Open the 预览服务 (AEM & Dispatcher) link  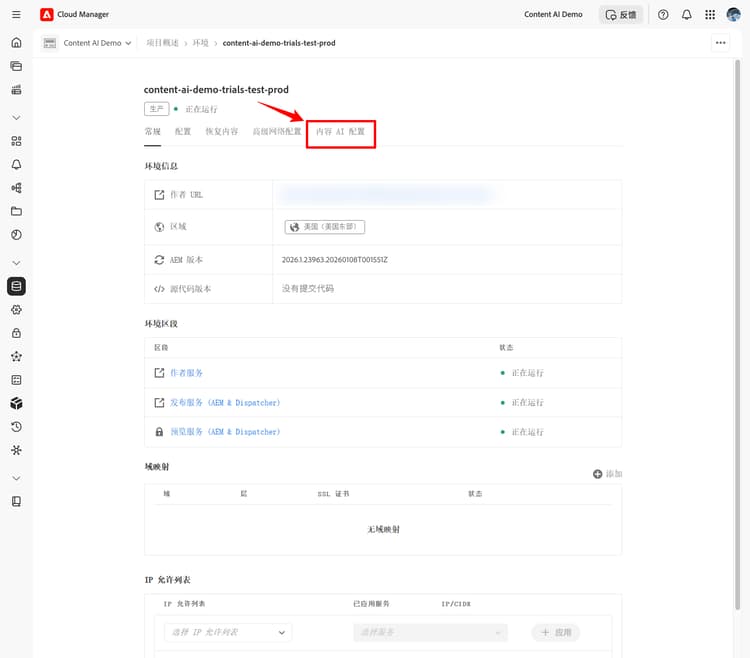tap(225, 432)
